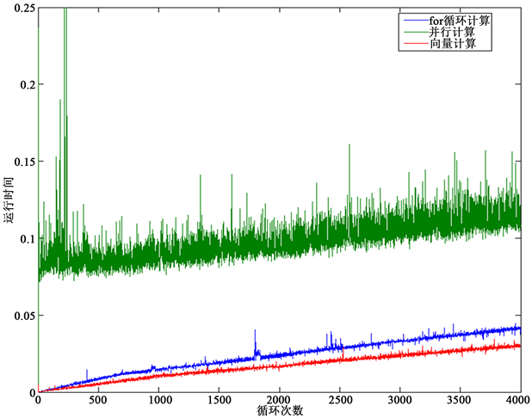Click the 4000 tick label on x-axis
Image resolution: width=532 pixels, height=418 pixels.
[x=518, y=401]
